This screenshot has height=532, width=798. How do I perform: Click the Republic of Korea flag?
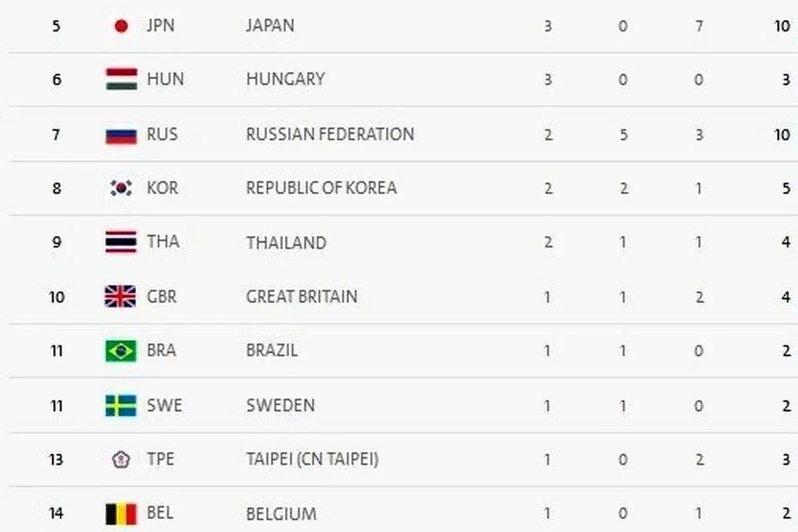[121, 188]
